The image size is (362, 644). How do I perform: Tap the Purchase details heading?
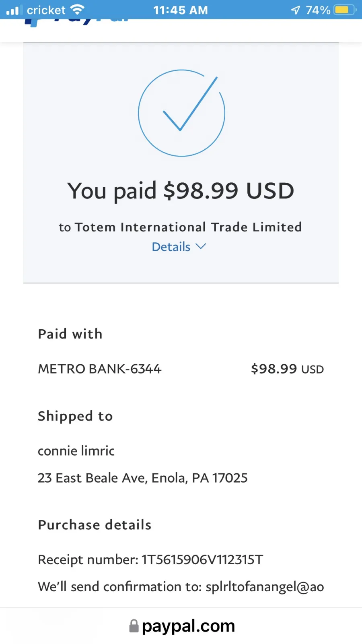pos(95,525)
